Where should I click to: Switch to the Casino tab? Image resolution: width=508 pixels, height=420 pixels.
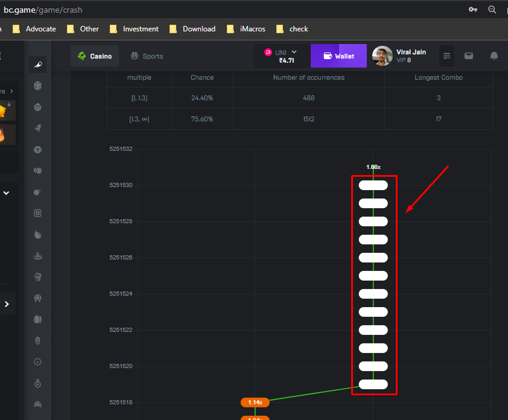[x=95, y=56]
